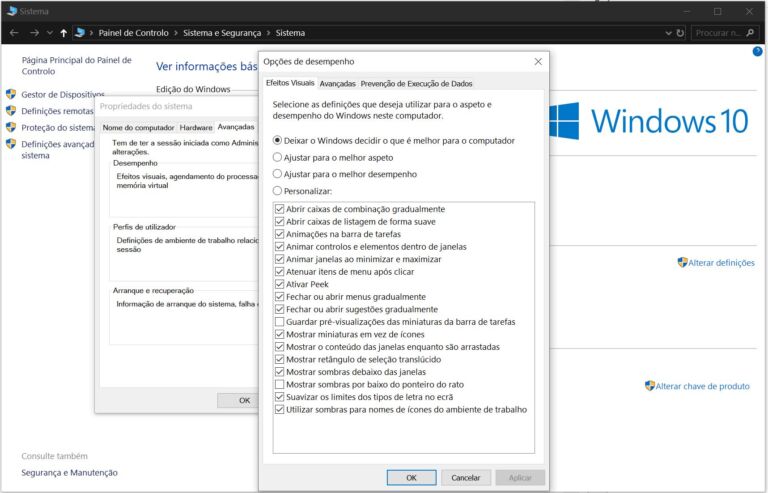This screenshot has height=493, width=768.
Task: Uncheck 'Abrir caixas de combinação gradualmente'
Action: click(x=279, y=209)
